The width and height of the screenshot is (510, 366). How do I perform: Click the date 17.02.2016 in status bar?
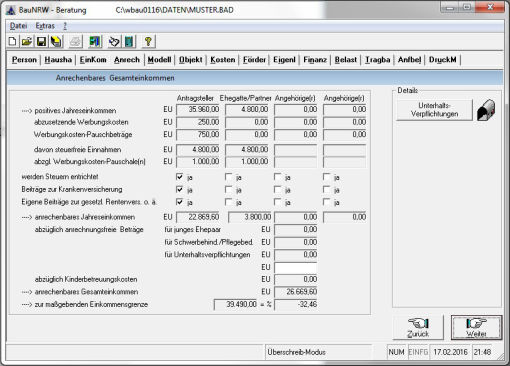point(450,352)
